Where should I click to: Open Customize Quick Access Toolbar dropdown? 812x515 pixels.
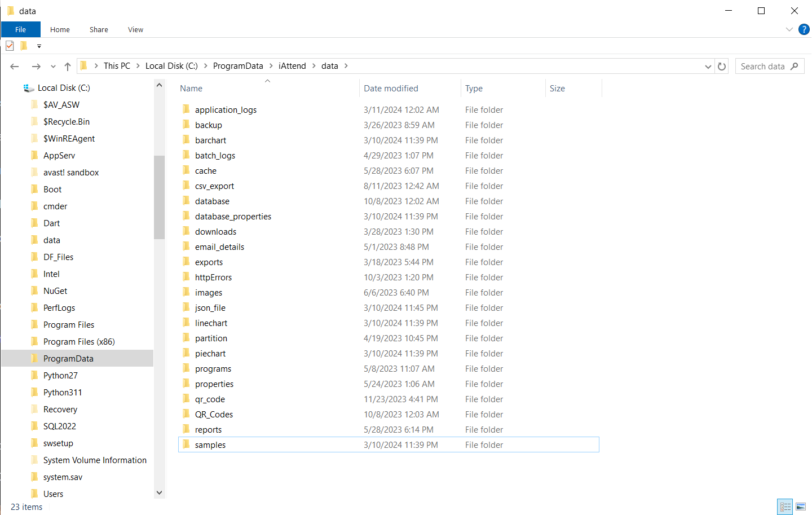click(x=39, y=46)
